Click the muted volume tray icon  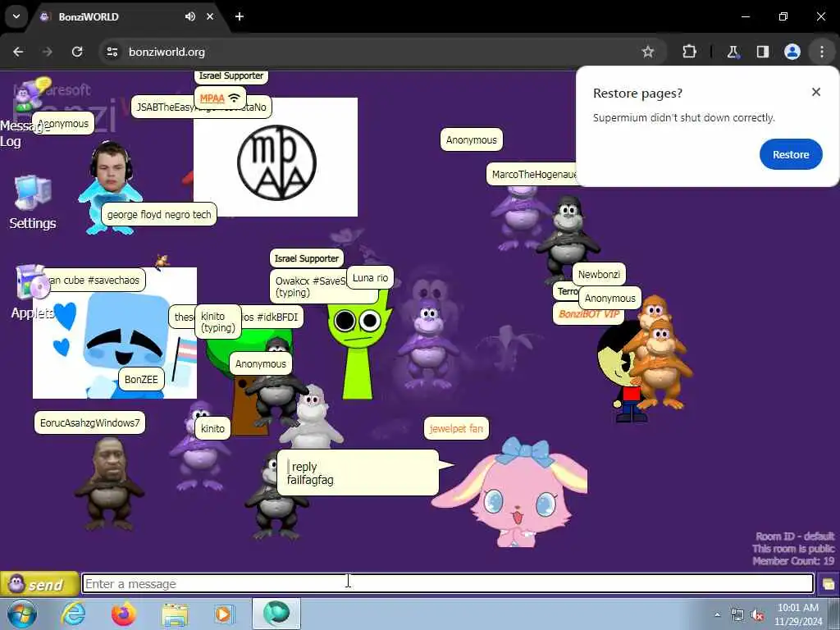757,615
